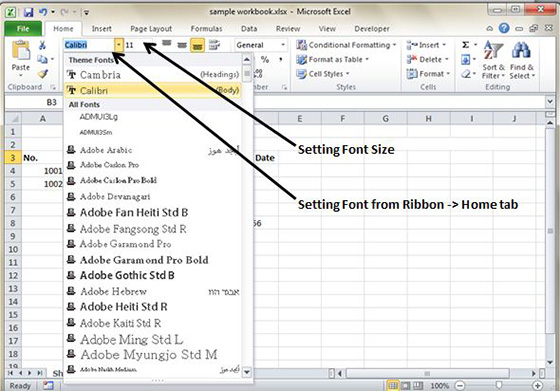This screenshot has width=560, height=391.
Task: Click Insert cells button
Action: coord(426,45)
